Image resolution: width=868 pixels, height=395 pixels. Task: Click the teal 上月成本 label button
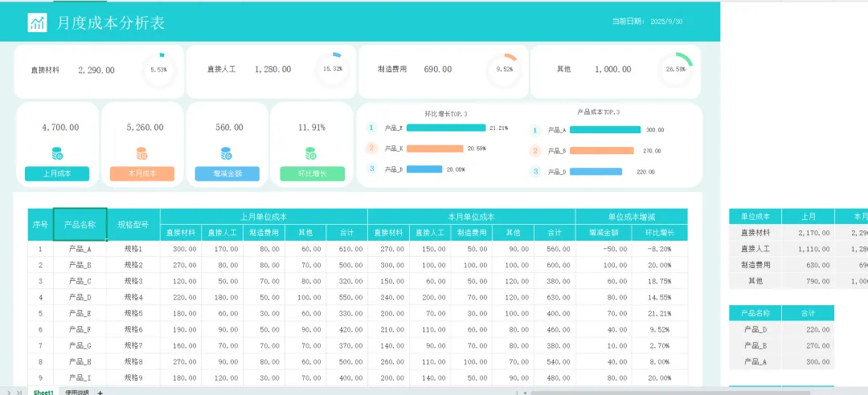pyautogui.click(x=57, y=173)
